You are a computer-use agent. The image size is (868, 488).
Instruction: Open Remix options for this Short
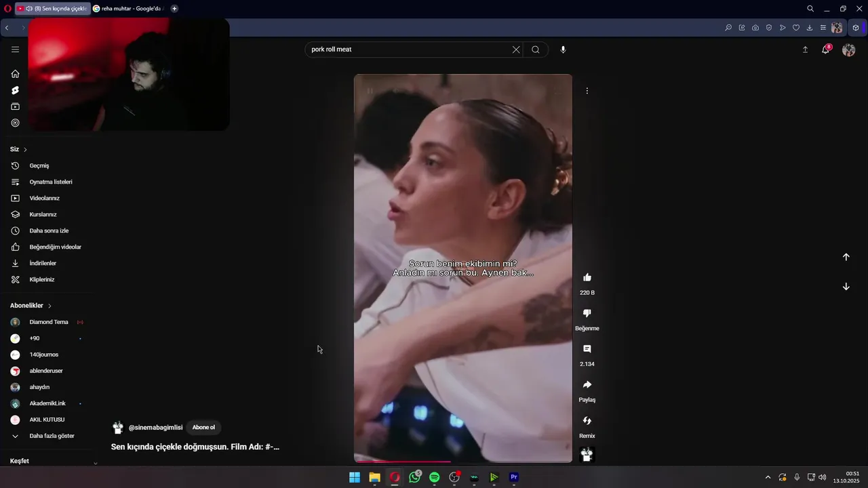(587, 421)
